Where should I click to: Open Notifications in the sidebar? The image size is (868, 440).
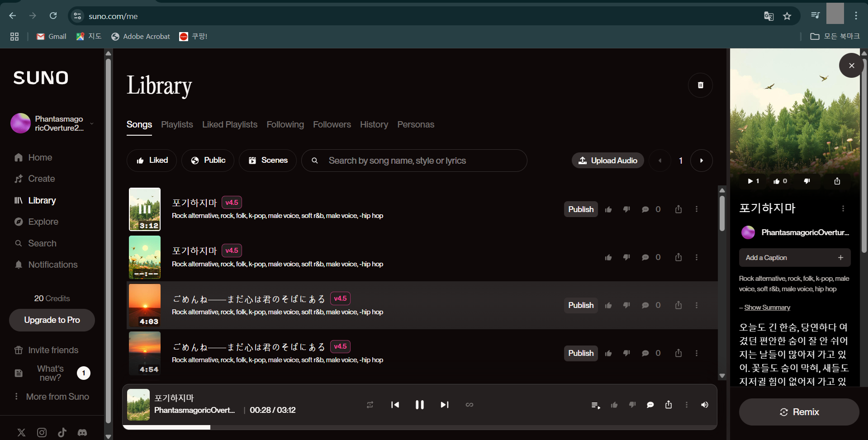point(46,265)
